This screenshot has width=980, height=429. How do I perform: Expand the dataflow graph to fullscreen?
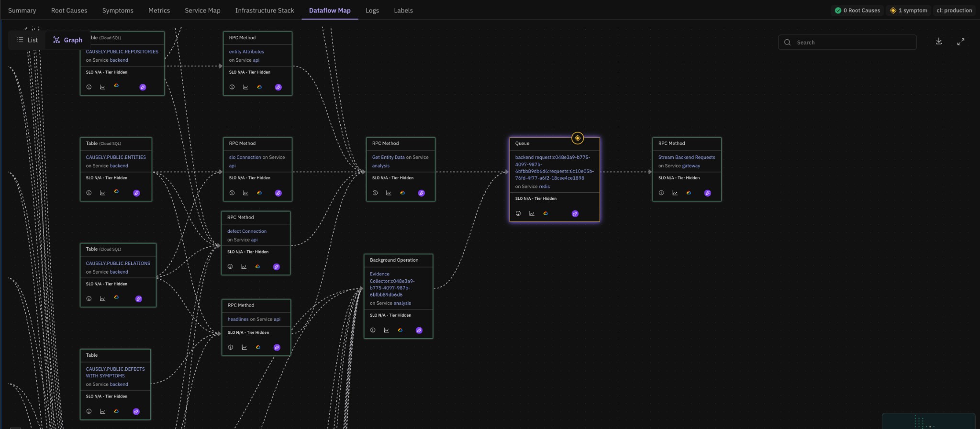click(960, 42)
